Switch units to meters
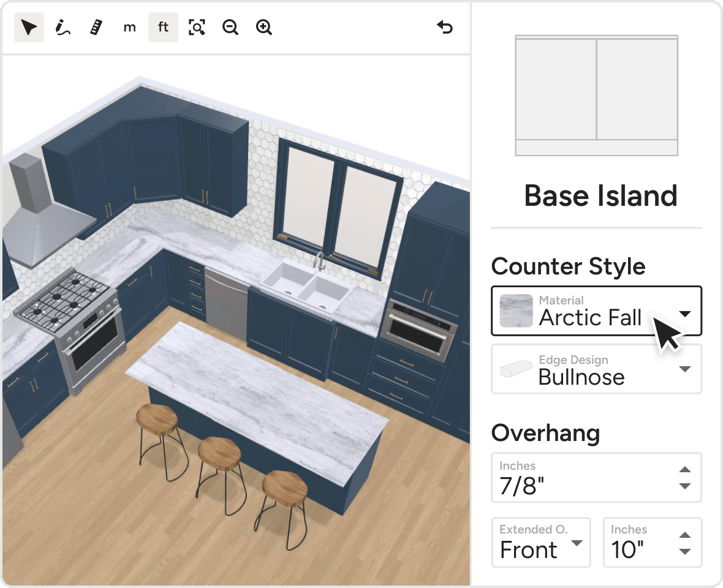 click(x=129, y=28)
